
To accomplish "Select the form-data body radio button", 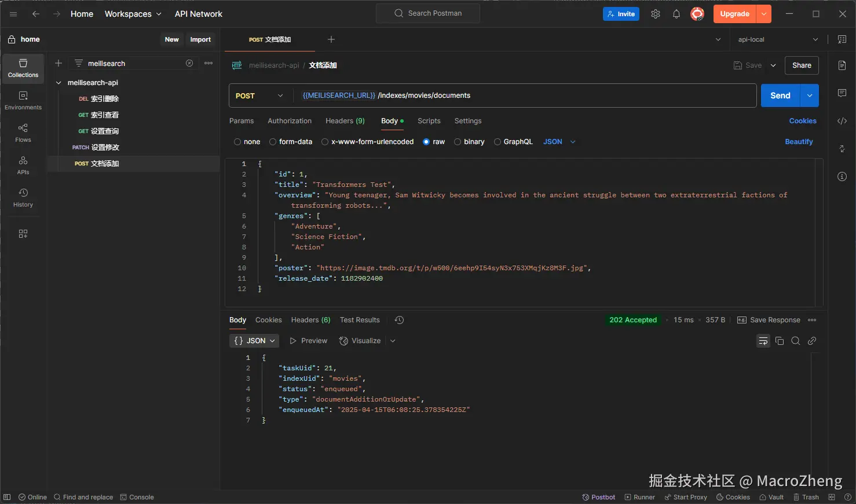I will tap(273, 142).
